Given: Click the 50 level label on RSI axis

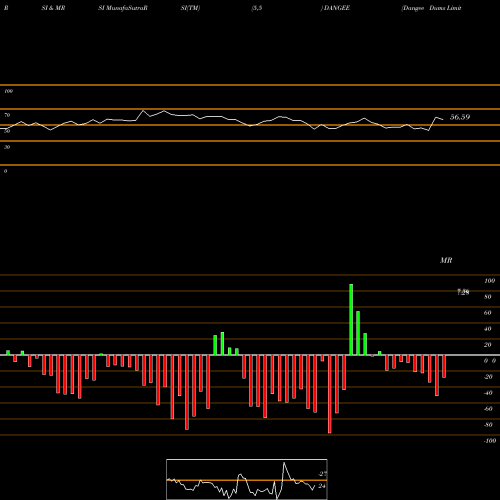Looking at the screenshot, I should (7, 131).
